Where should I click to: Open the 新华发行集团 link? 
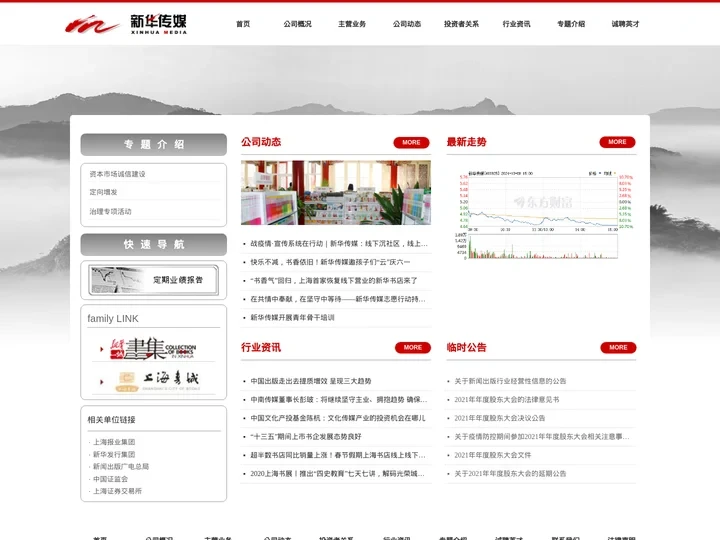click(x=113, y=454)
